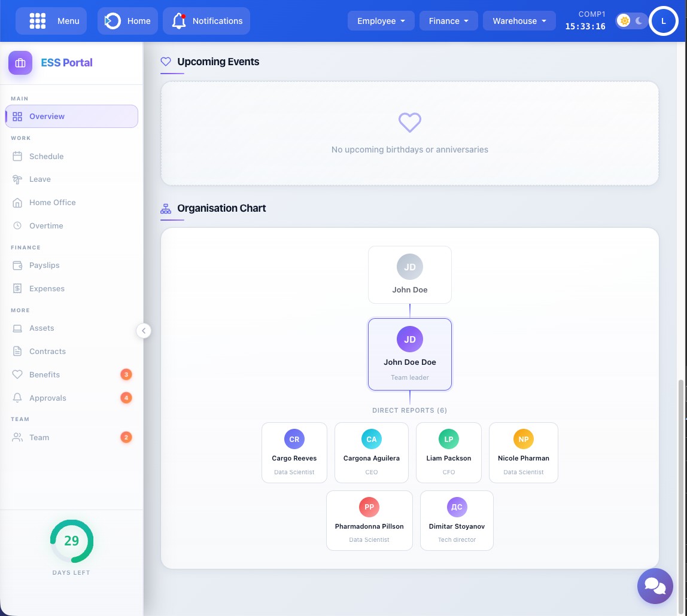Screen dimensions: 687x616
Task: Select Cargona Aguilera's org chart card
Action: pyautogui.click(x=371, y=453)
